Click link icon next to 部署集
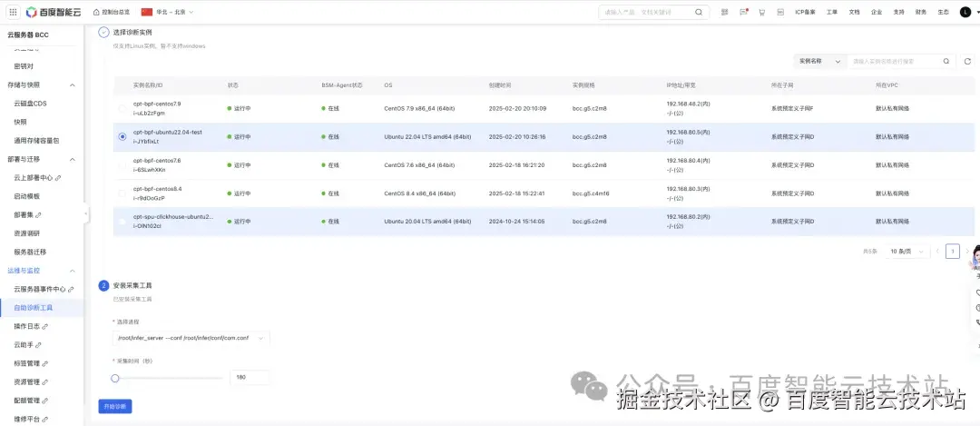Screen dimensions: 980x426 click(x=39, y=214)
